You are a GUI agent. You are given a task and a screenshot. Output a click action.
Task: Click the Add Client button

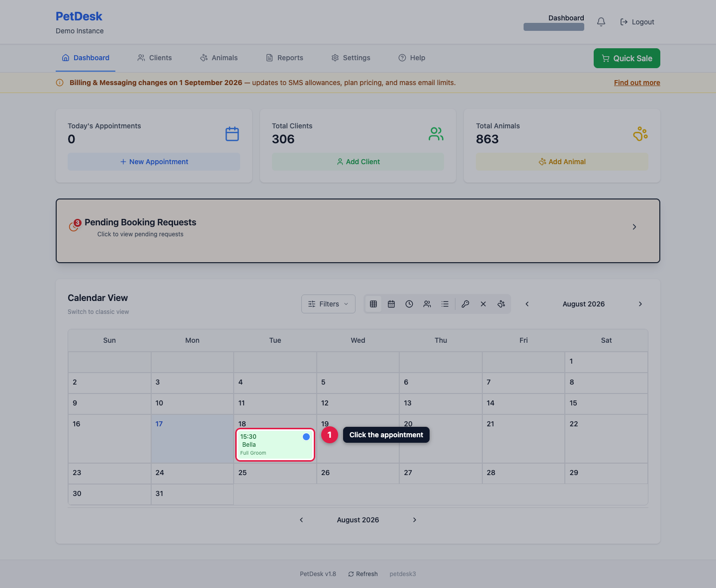click(x=358, y=162)
